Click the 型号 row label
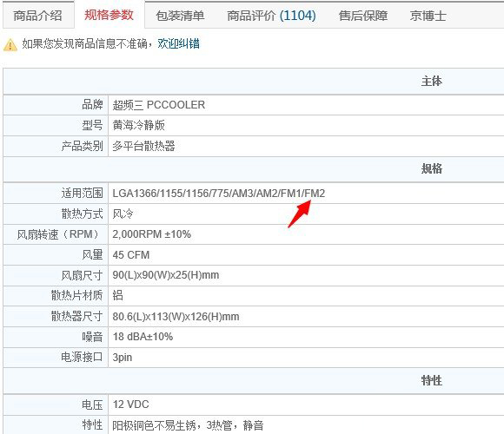 (x=93, y=125)
